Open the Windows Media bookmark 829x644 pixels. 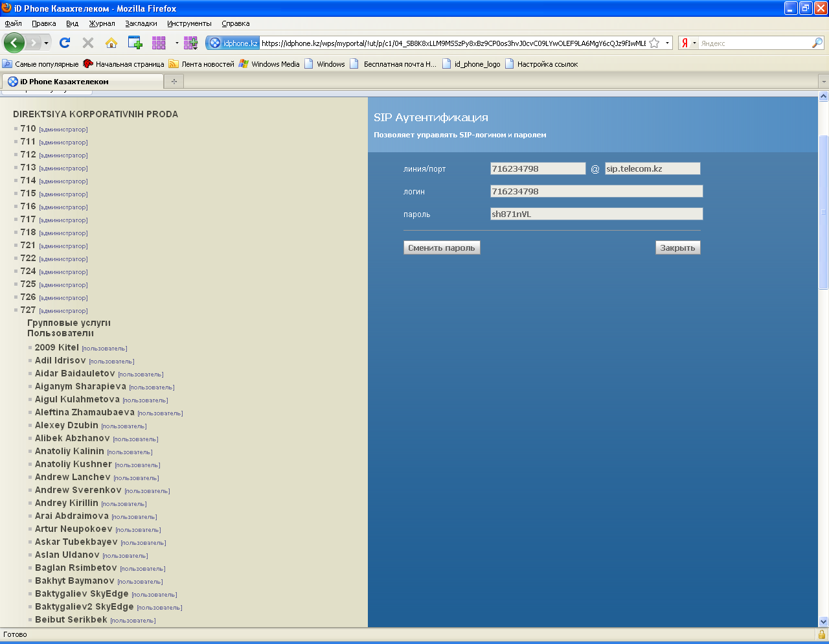point(269,64)
